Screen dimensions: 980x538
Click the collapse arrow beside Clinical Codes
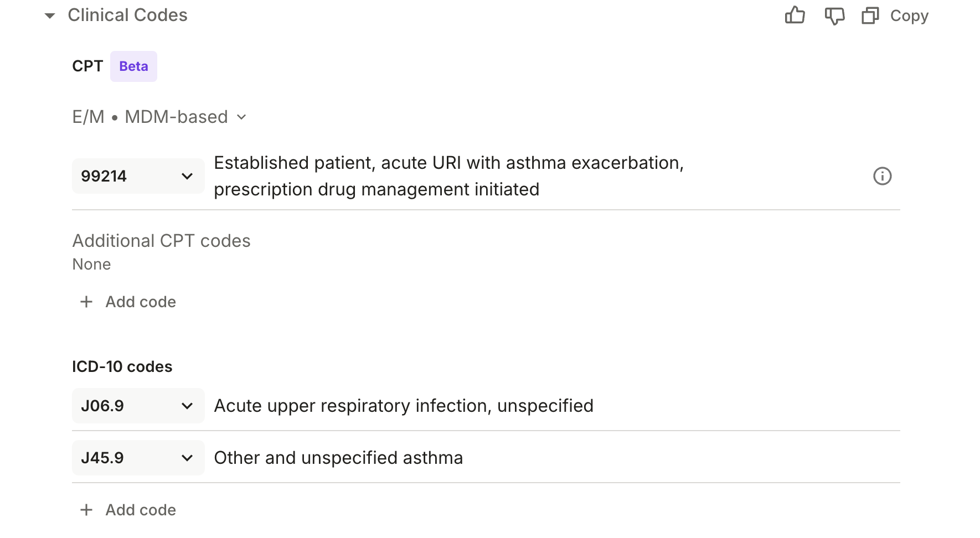click(x=49, y=15)
